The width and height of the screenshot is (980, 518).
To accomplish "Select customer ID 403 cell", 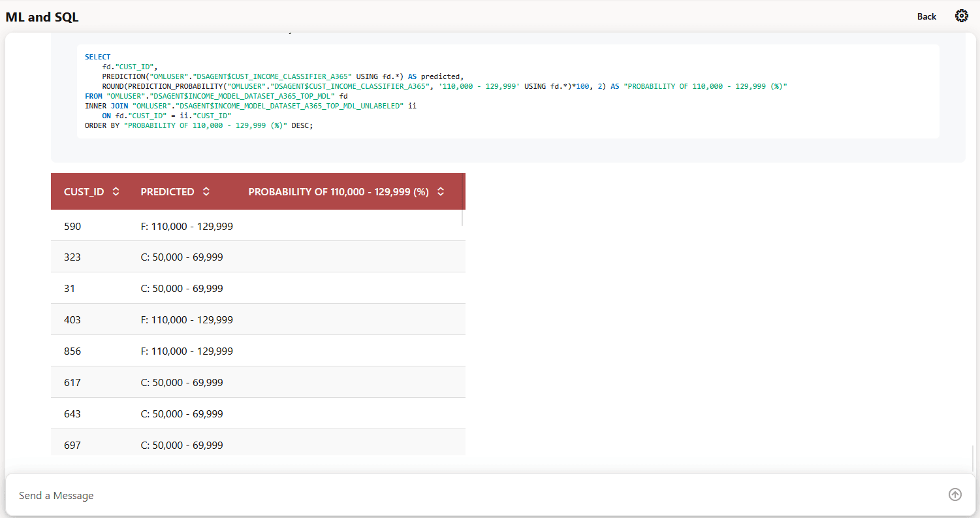I will point(72,320).
